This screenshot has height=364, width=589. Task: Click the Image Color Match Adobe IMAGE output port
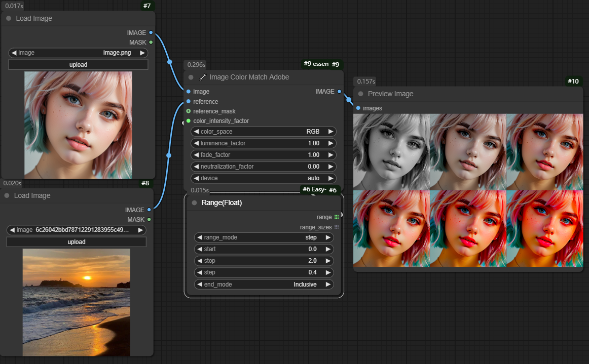point(339,92)
